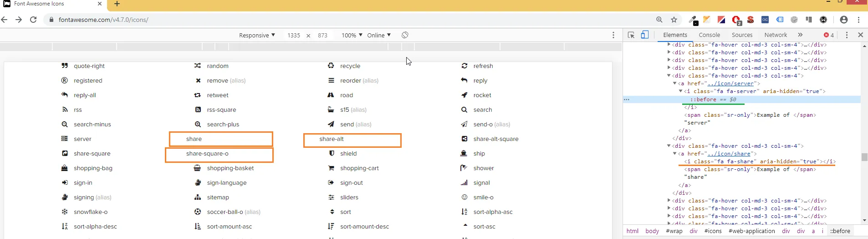The image size is (868, 239).
Task: Switch to the Elements tab
Action: (x=675, y=35)
